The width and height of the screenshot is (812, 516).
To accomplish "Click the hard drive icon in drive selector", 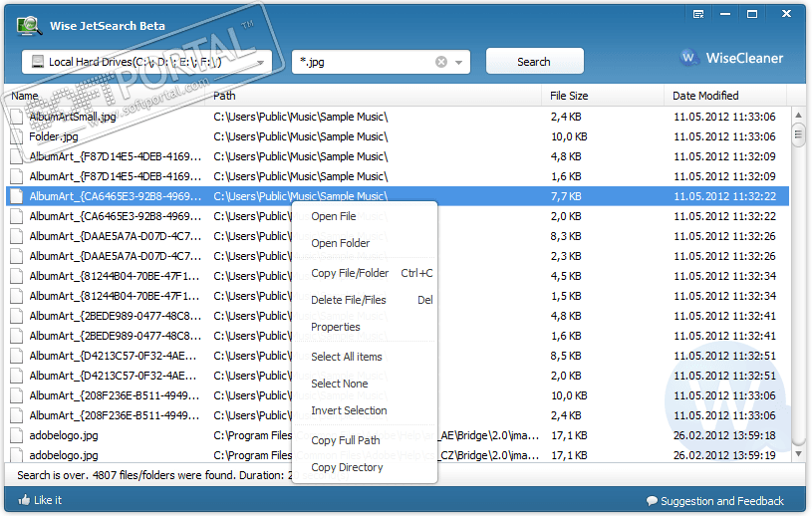I will pyautogui.click(x=37, y=62).
